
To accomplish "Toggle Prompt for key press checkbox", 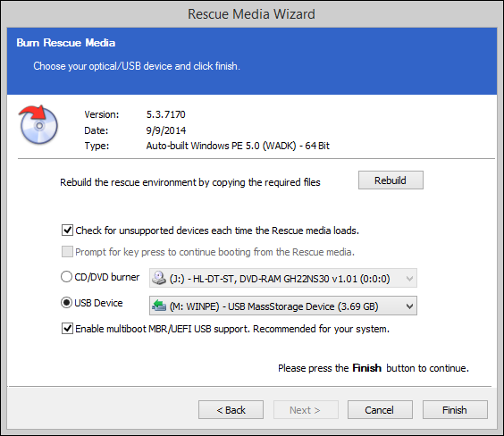I will tap(67, 252).
